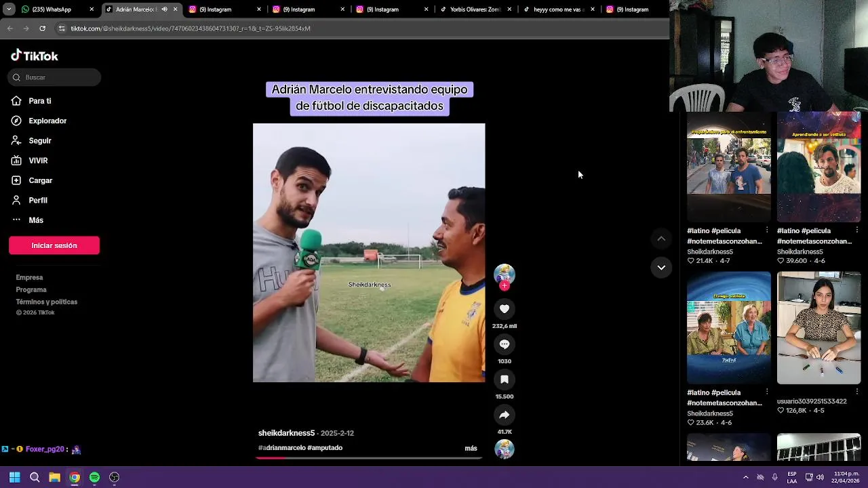Toggle microphone icon in system tray

pos(775,477)
